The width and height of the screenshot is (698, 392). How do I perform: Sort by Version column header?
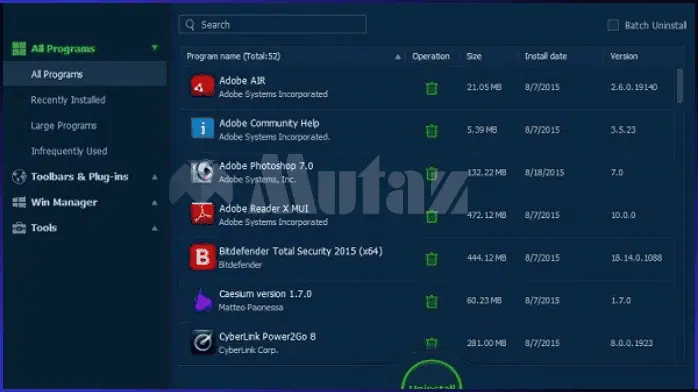[624, 57]
